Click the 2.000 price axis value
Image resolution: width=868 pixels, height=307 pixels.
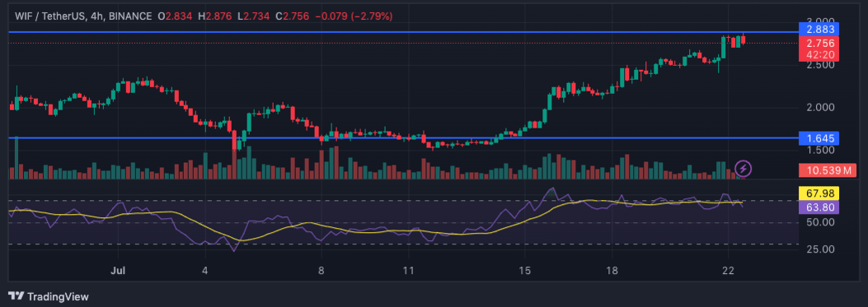pos(820,107)
